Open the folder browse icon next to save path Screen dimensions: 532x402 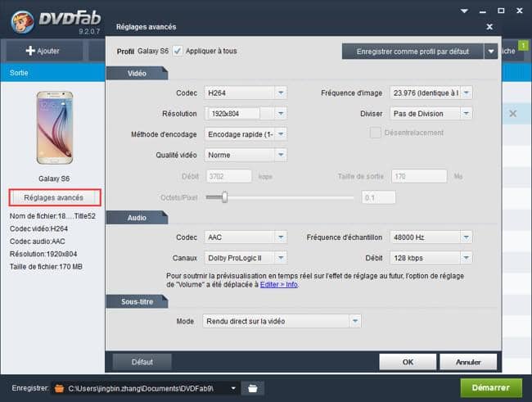click(252, 388)
